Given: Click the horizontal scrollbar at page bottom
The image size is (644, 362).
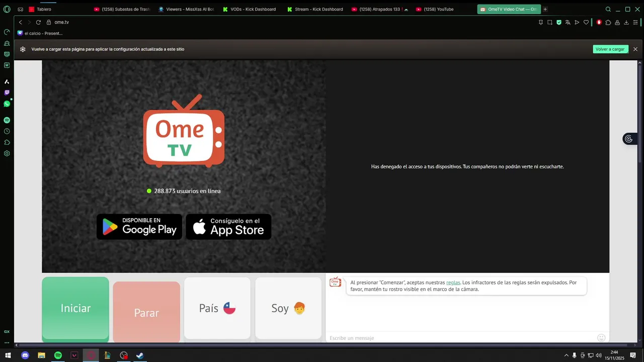Looking at the screenshot, I should tap(322, 345).
